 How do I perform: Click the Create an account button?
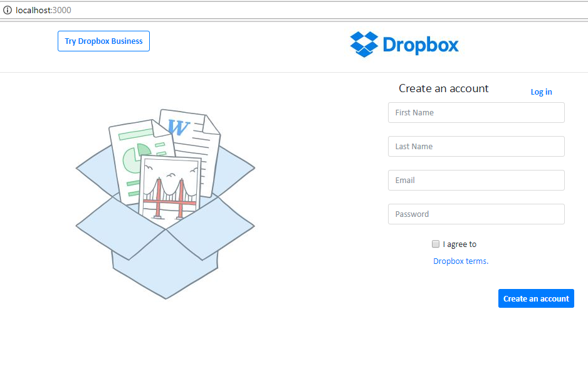pyautogui.click(x=536, y=298)
